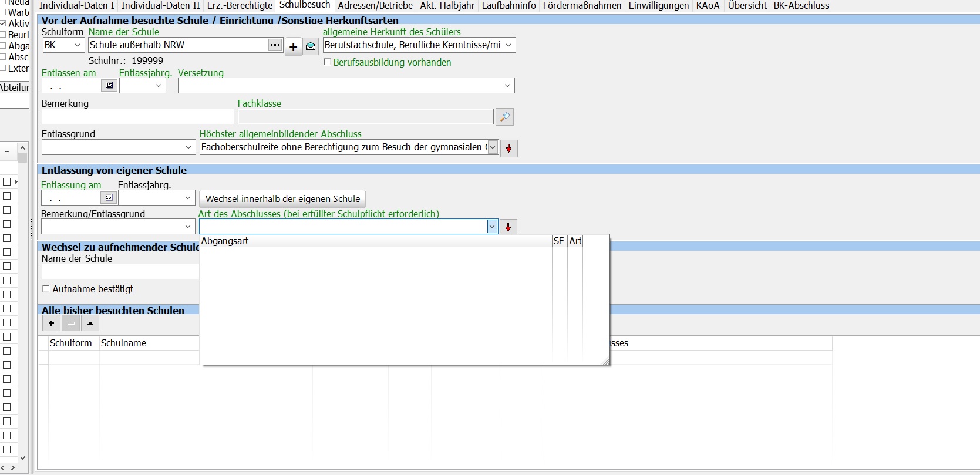The width and height of the screenshot is (980, 475).
Task: Toggle the Aktiv filter checkbox
Action: point(4,23)
